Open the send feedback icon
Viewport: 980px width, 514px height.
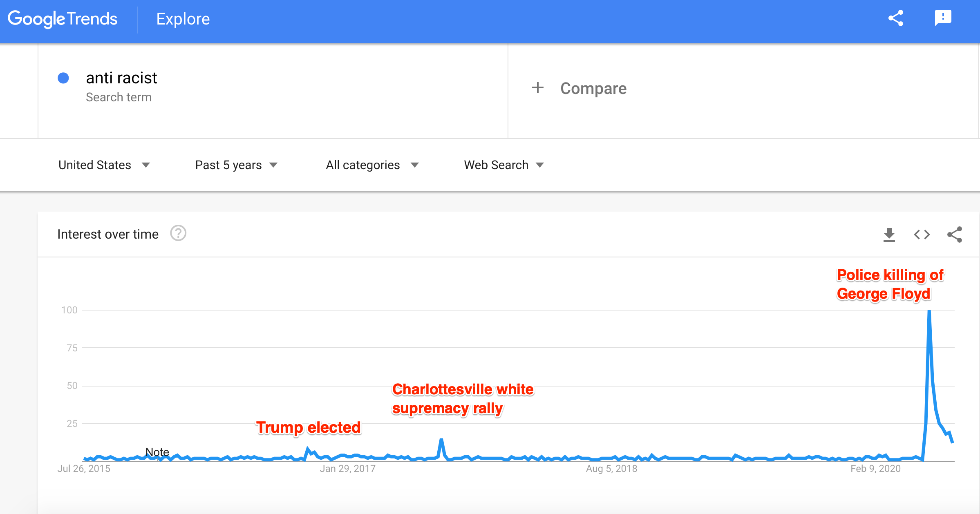pyautogui.click(x=943, y=18)
